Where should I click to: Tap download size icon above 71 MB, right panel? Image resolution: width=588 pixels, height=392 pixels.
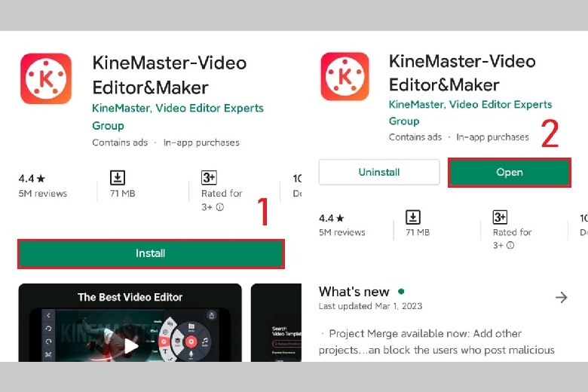coord(413,217)
